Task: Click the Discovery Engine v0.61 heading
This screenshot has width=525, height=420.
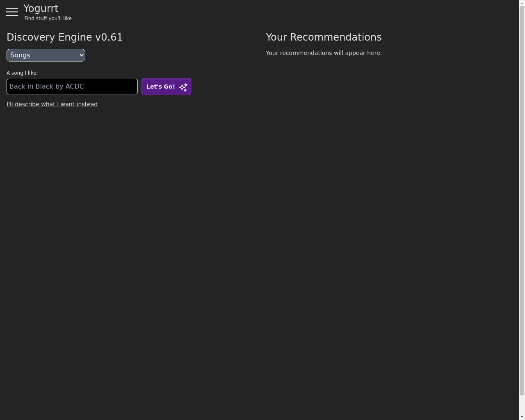Action: pos(65,37)
